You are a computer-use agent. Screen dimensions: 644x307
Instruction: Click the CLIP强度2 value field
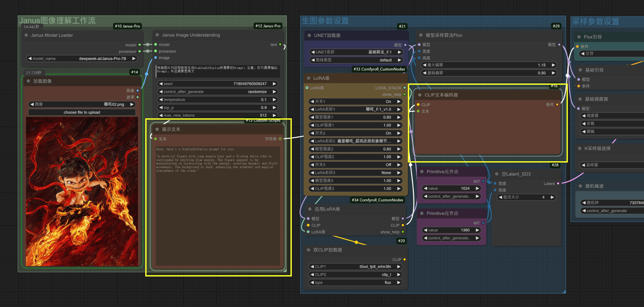[355, 157]
